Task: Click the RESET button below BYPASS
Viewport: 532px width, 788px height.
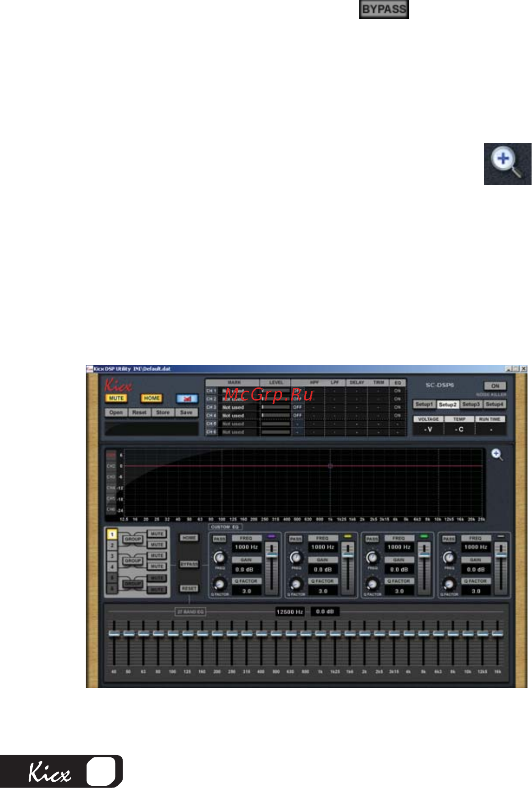Action: point(189,588)
